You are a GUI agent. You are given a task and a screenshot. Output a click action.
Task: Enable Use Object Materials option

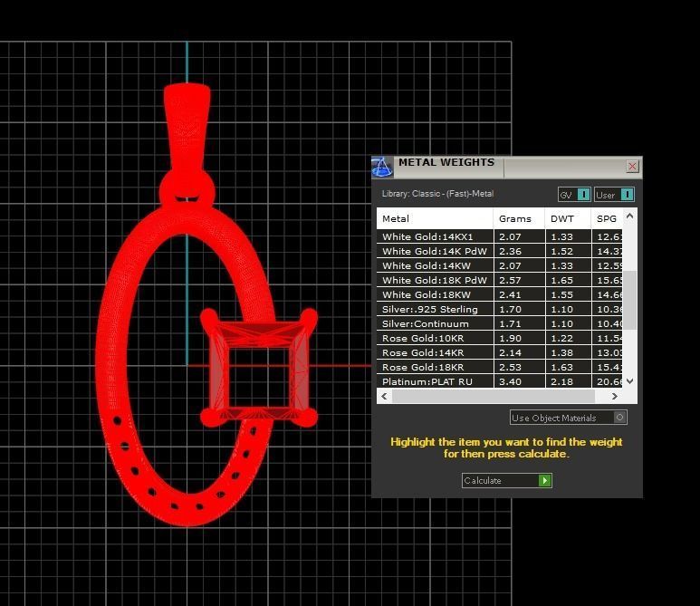tap(569, 418)
